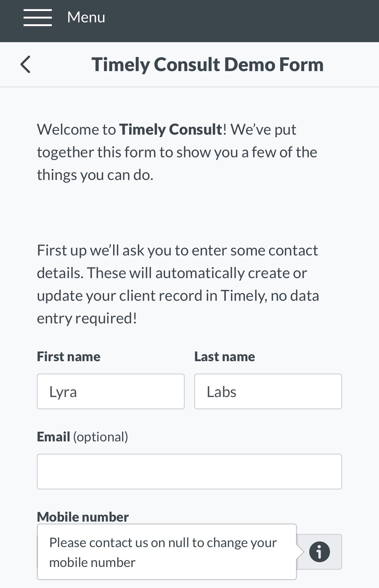Click the "Mobile number" label
The width and height of the screenshot is (379, 588).
click(x=83, y=517)
